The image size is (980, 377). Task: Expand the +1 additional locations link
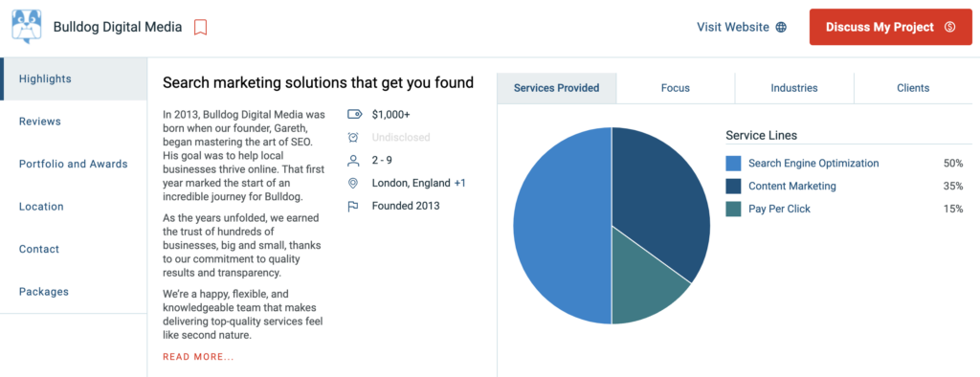459,183
